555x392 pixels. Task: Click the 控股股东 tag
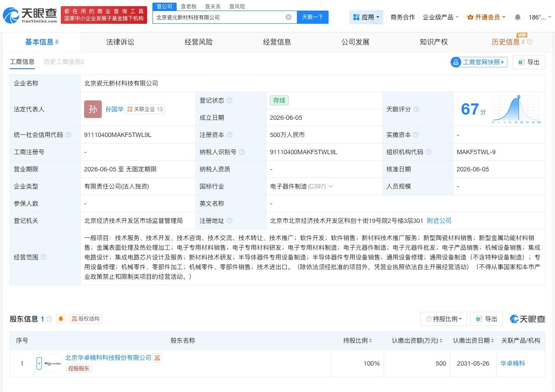[x=78, y=369]
